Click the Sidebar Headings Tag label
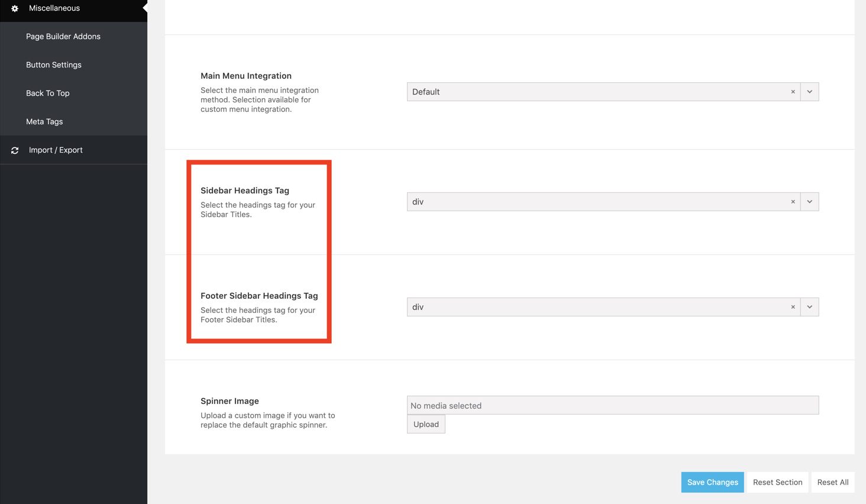 [245, 190]
